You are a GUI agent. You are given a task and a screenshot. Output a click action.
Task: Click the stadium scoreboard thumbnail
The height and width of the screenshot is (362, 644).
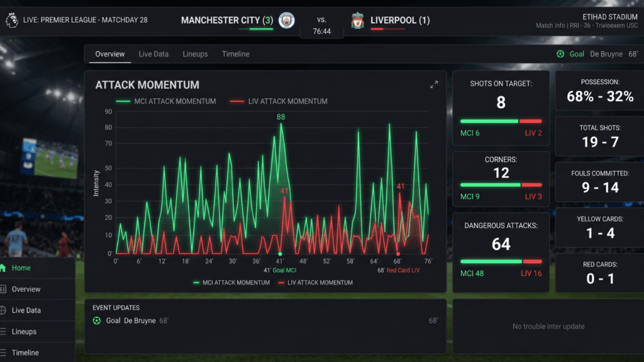point(50,159)
